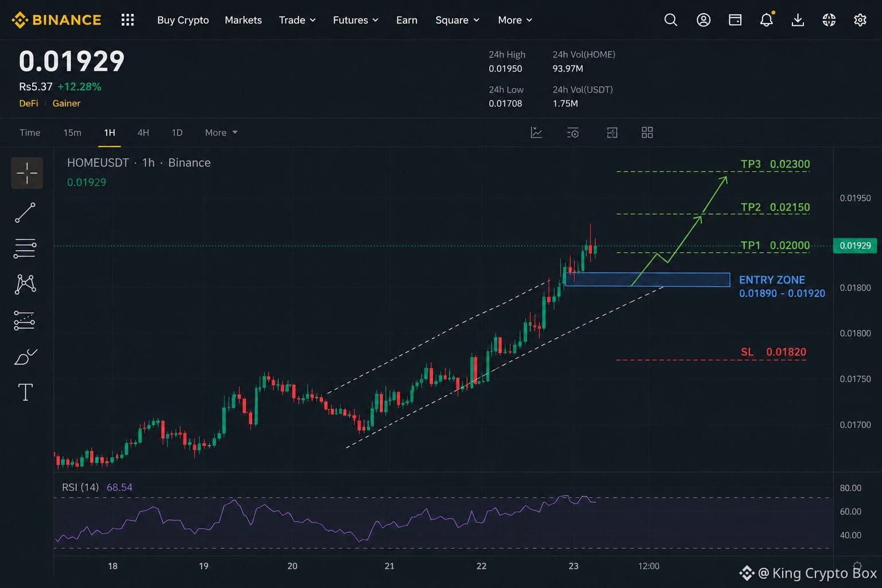Activate the text annotation tool
Image resolution: width=882 pixels, height=588 pixels.
(x=25, y=393)
